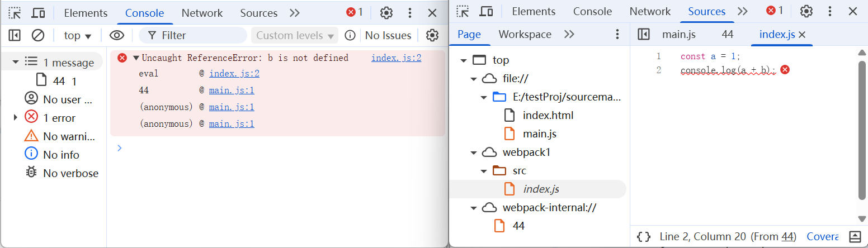This screenshot has height=248, width=868.
Task: Toggle device toolbar icon in Console window
Action: [x=38, y=12]
